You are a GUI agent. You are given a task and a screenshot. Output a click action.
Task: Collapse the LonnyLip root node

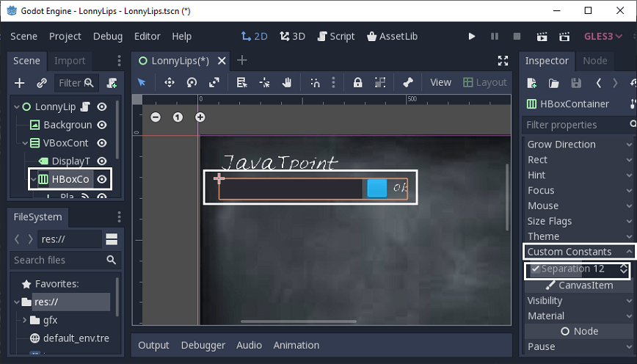coord(17,107)
